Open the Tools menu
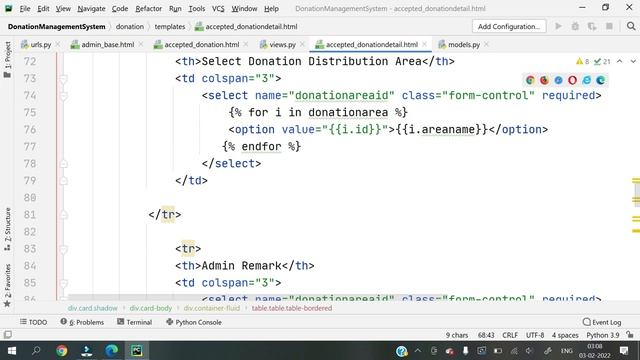 coord(196,8)
